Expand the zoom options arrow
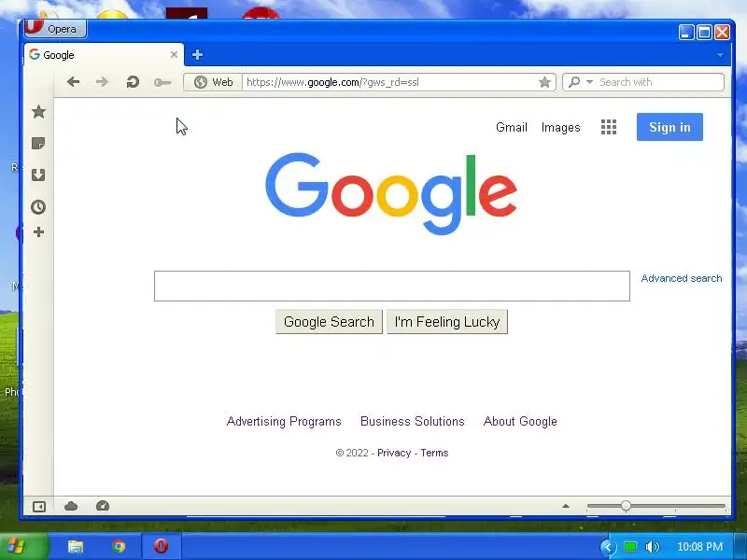The width and height of the screenshot is (747, 560). (x=566, y=506)
